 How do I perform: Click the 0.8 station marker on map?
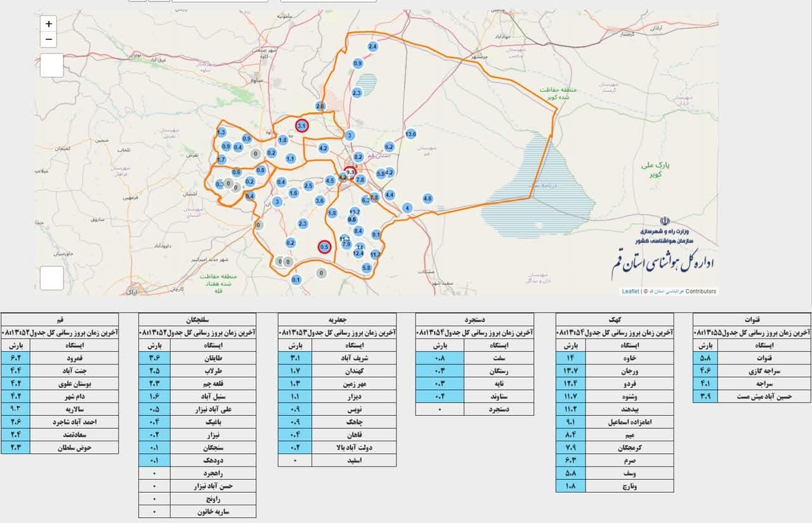261,170
